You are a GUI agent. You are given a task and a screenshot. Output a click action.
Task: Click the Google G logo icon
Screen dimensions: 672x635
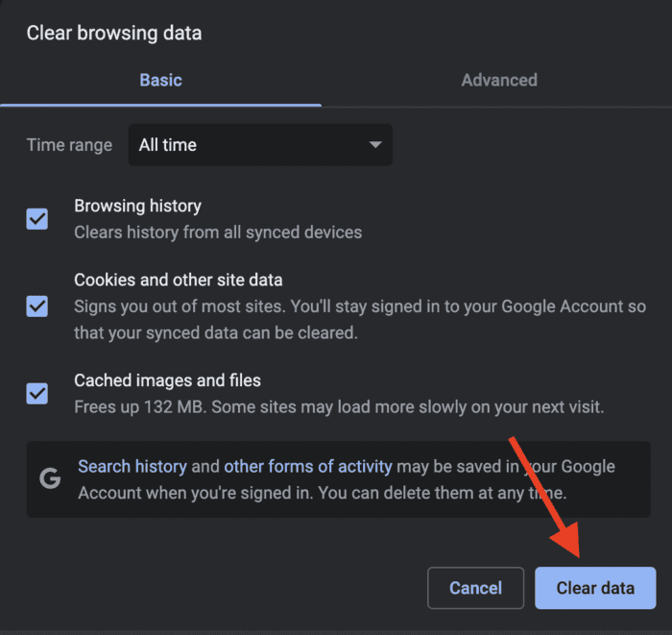[x=50, y=478]
